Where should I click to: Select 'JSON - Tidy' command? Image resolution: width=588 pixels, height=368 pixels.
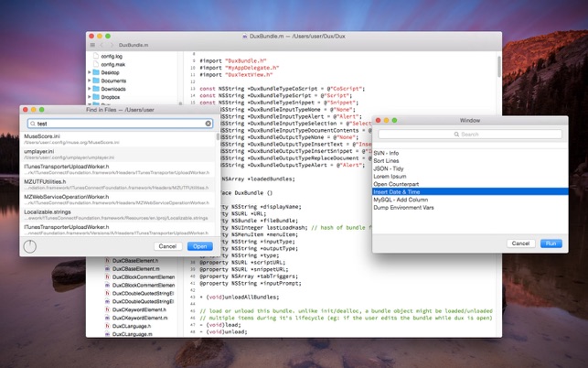[x=470, y=168]
